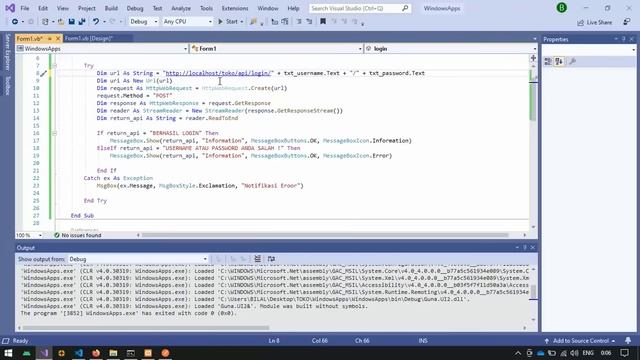The image size is (640, 360).
Task: Click the Quick Actions screwdriver icon on line 8
Action: [x=43, y=74]
